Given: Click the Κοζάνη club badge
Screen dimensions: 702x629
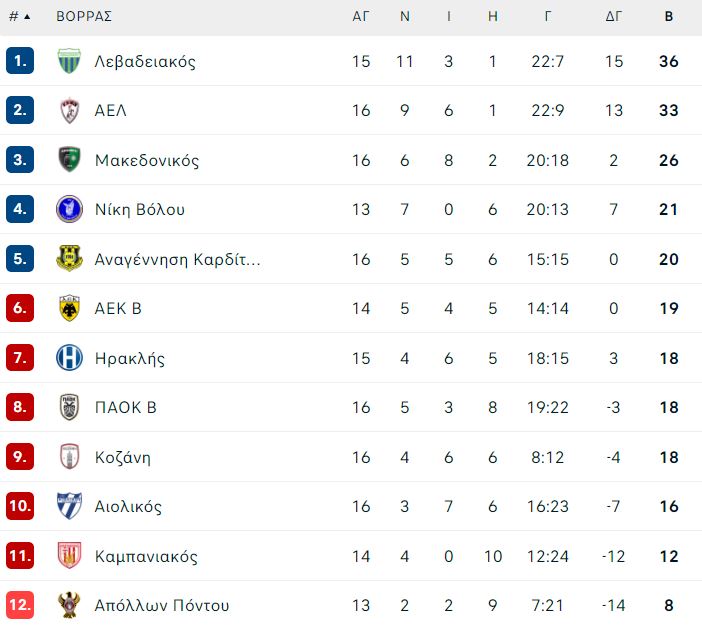Looking at the screenshot, I should (x=69, y=457).
